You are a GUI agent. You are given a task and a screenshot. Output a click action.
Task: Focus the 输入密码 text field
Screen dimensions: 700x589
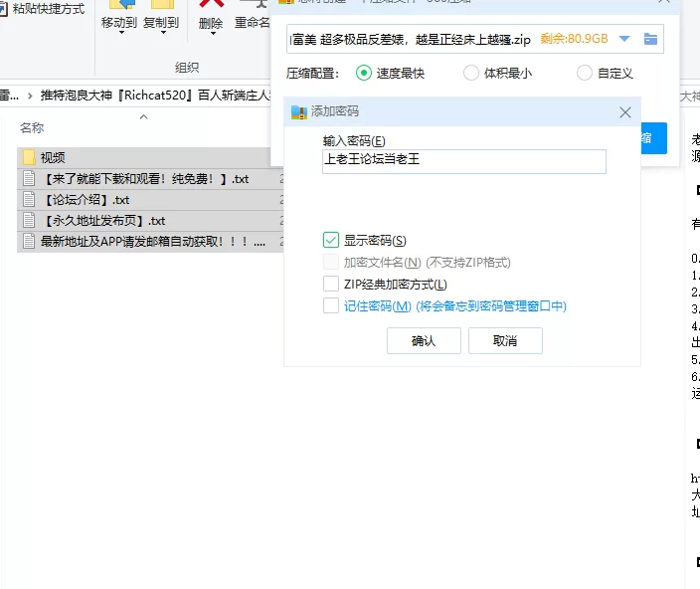[464, 161]
